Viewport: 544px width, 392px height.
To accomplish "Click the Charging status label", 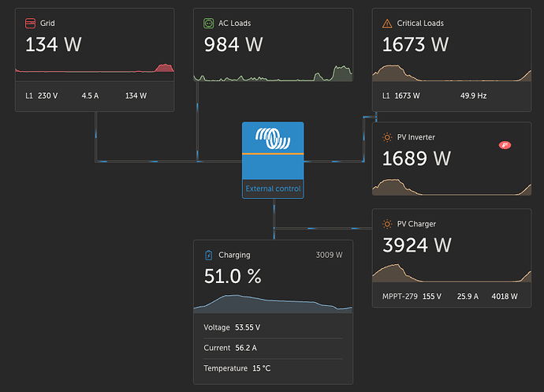I will point(234,256).
